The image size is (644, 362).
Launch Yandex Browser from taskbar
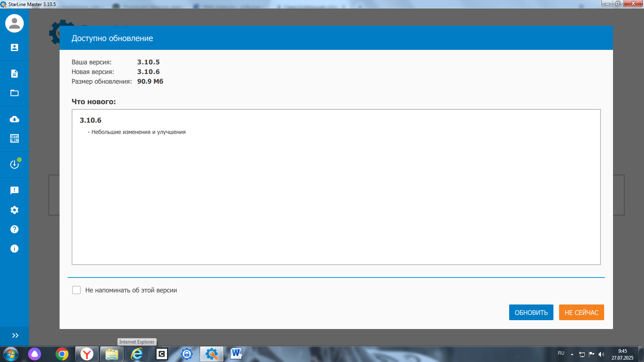(x=87, y=354)
